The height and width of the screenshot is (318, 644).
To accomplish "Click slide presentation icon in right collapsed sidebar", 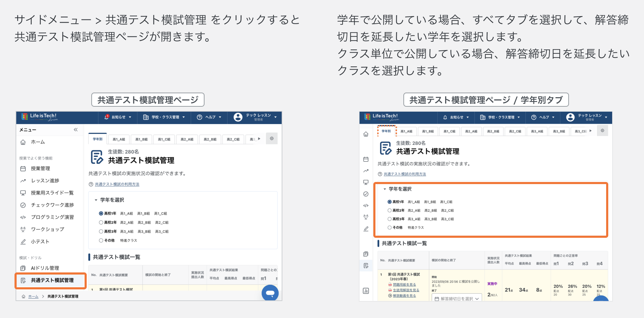I will pos(366,182).
